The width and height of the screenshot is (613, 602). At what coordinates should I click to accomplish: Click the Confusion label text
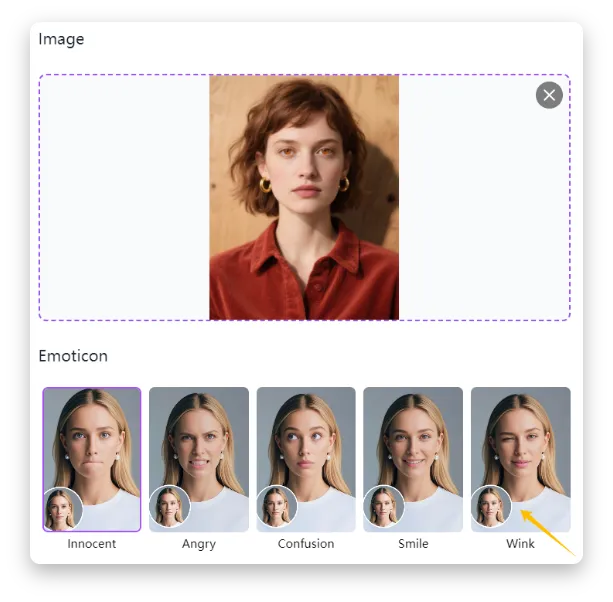306,544
